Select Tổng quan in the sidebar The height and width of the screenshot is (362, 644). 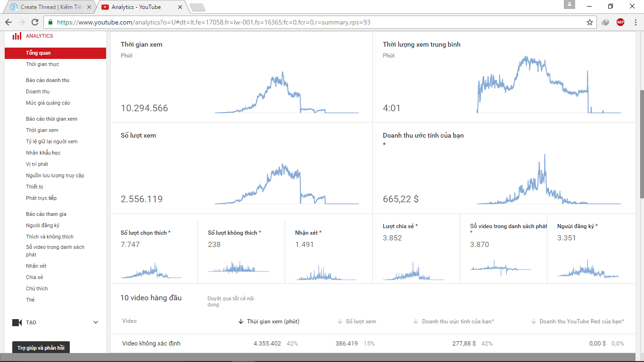click(x=56, y=53)
